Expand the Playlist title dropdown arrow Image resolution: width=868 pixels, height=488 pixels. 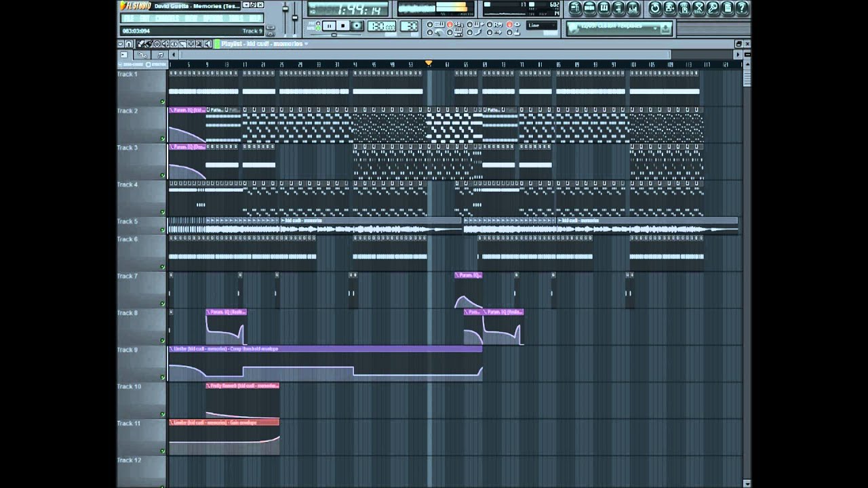tap(306, 44)
